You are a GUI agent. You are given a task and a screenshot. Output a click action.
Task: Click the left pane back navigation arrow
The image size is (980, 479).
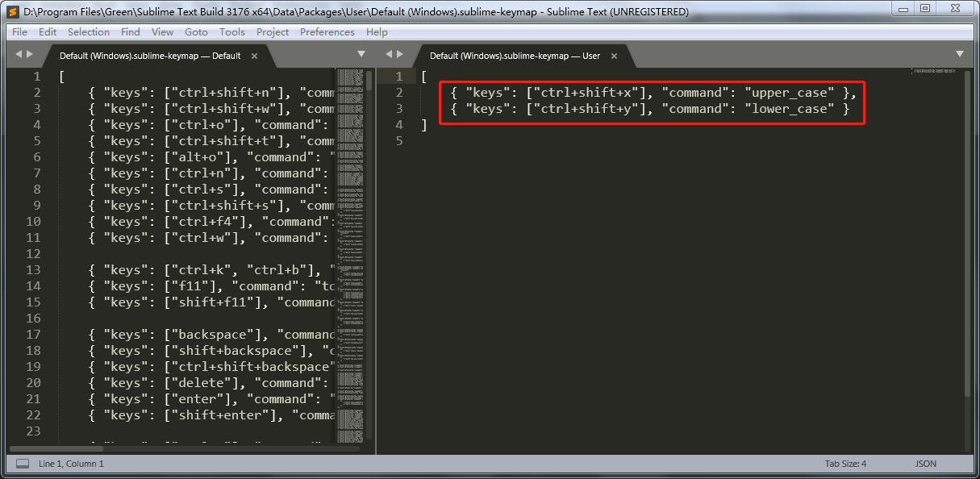pos(18,53)
